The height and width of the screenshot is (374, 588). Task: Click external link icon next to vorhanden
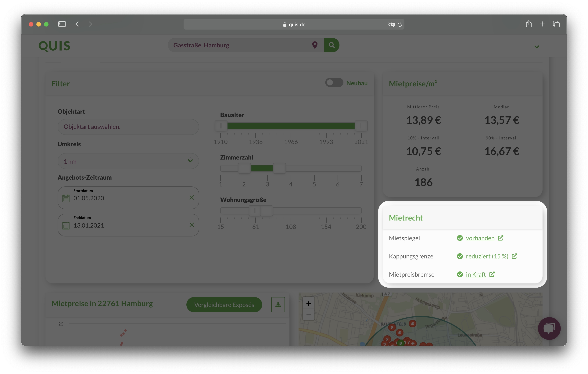click(500, 238)
